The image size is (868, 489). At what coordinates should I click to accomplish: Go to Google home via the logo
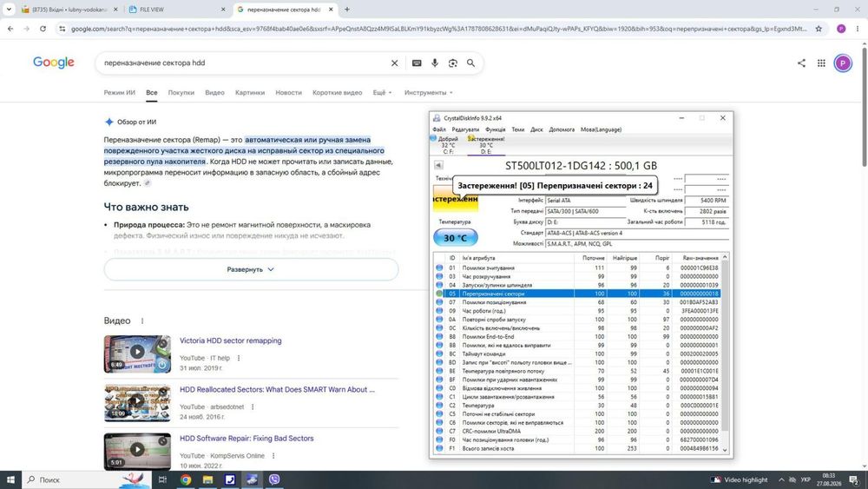pos(54,63)
